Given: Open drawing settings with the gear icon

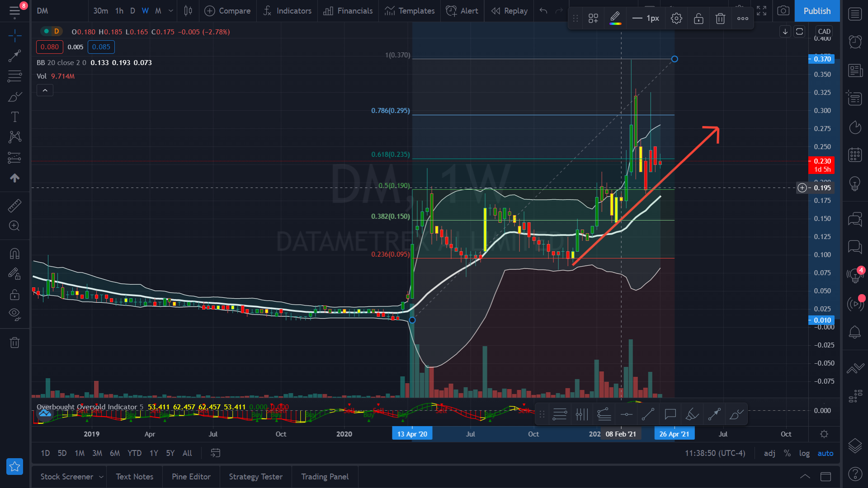Looking at the screenshot, I should pyautogui.click(x=676, y=18).
